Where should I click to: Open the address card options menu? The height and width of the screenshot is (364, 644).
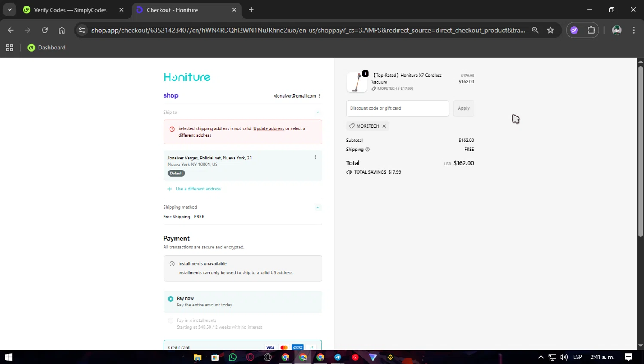[x=315, y=157]
